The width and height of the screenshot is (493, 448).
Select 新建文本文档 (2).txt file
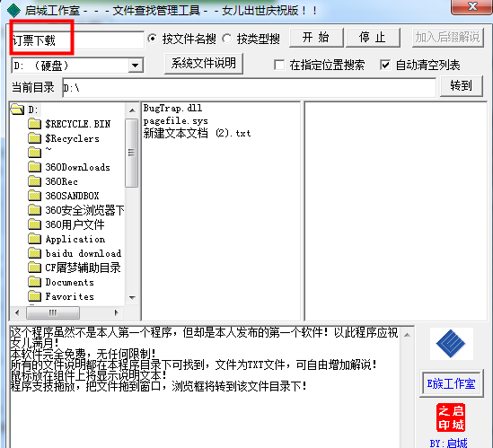point(197,133)
